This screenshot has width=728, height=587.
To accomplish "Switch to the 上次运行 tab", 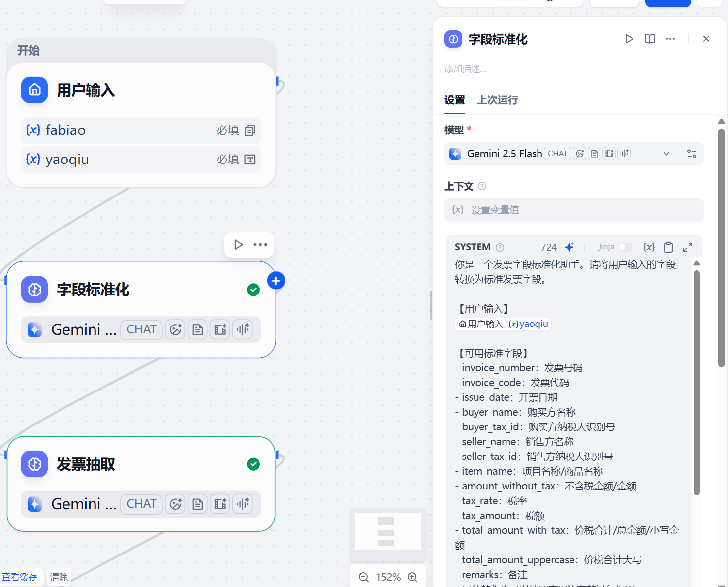I will [498, 100].
